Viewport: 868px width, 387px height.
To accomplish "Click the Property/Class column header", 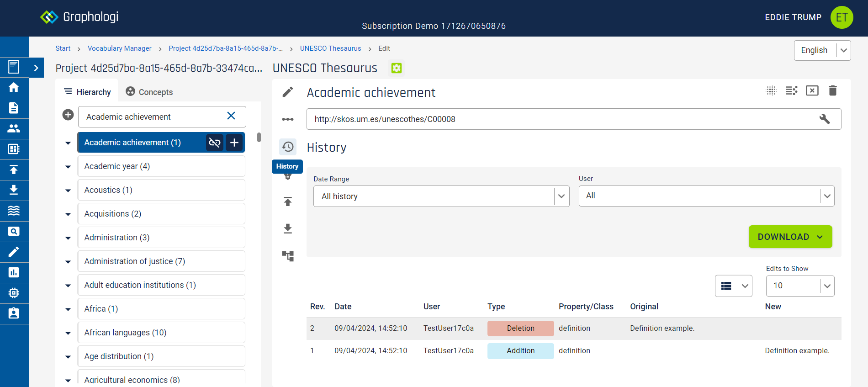I will coord(586,307).
